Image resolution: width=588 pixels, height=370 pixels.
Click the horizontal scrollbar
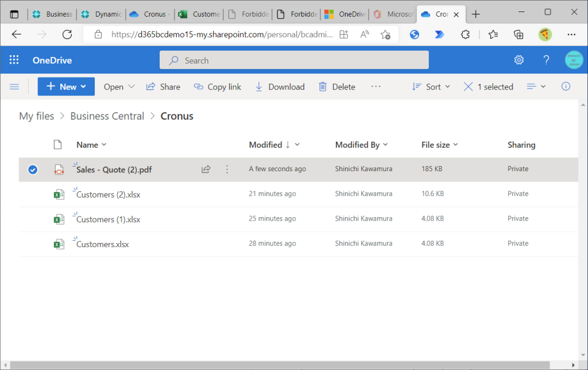tap(280, 365)
